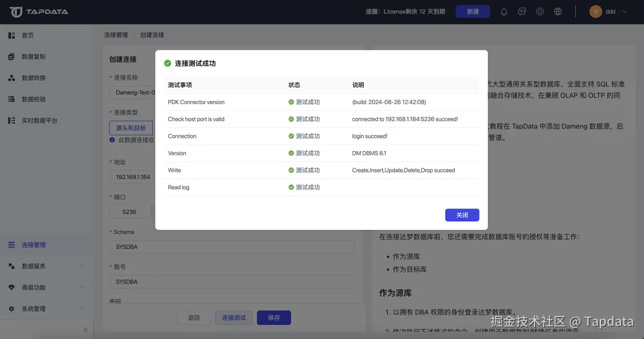
Task: Click 'login succeed!' text
Action: tap(370, 136)
